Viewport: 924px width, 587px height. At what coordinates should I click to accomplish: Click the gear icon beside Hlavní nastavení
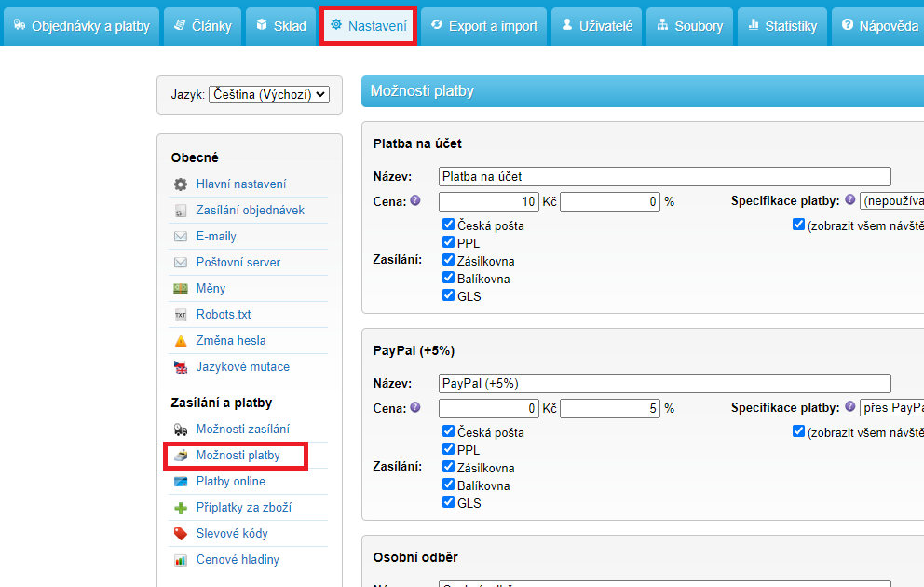pos(181,184)
